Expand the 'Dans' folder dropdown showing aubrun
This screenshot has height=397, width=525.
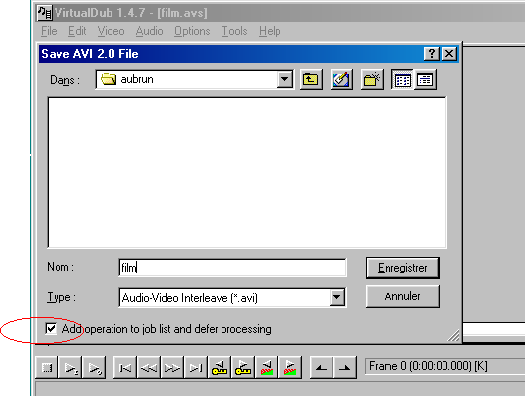point(284,80)
